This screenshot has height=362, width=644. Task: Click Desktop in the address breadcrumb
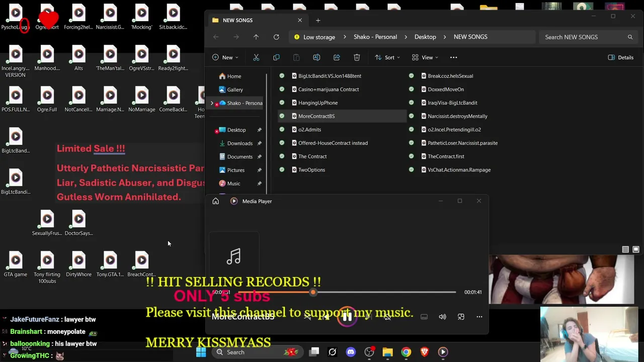(x=425, y=37)
